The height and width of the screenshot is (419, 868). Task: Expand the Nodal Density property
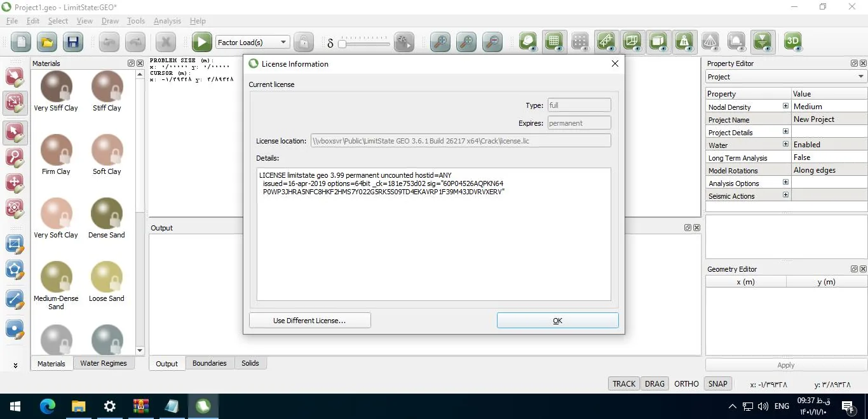click(785, 106)
